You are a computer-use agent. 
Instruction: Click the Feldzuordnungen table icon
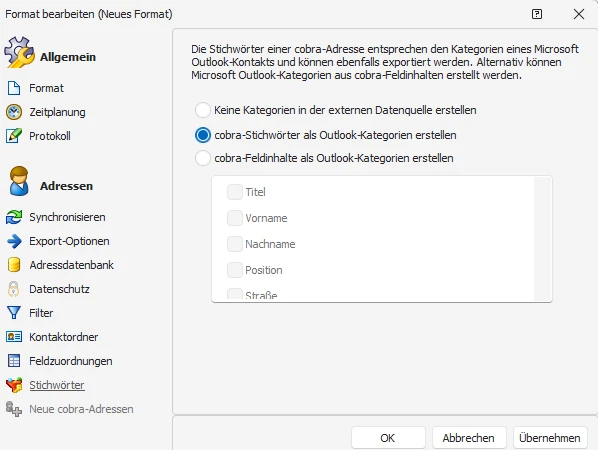click(x=14, y=361)
